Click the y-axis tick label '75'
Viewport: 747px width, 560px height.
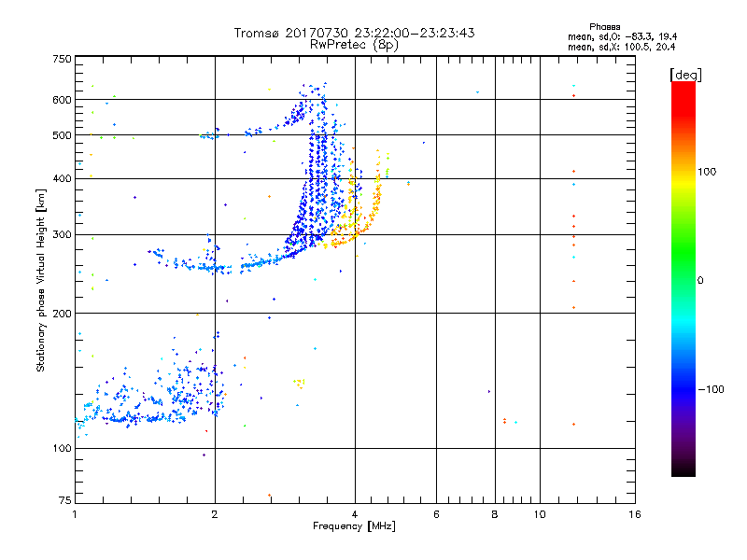pyautogui.click(x=65, y=500)
